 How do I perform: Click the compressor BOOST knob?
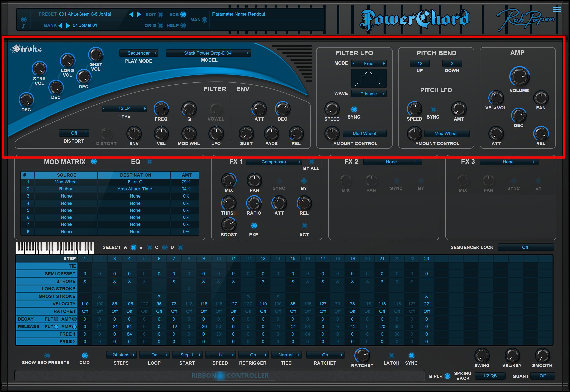click(229, 225)
